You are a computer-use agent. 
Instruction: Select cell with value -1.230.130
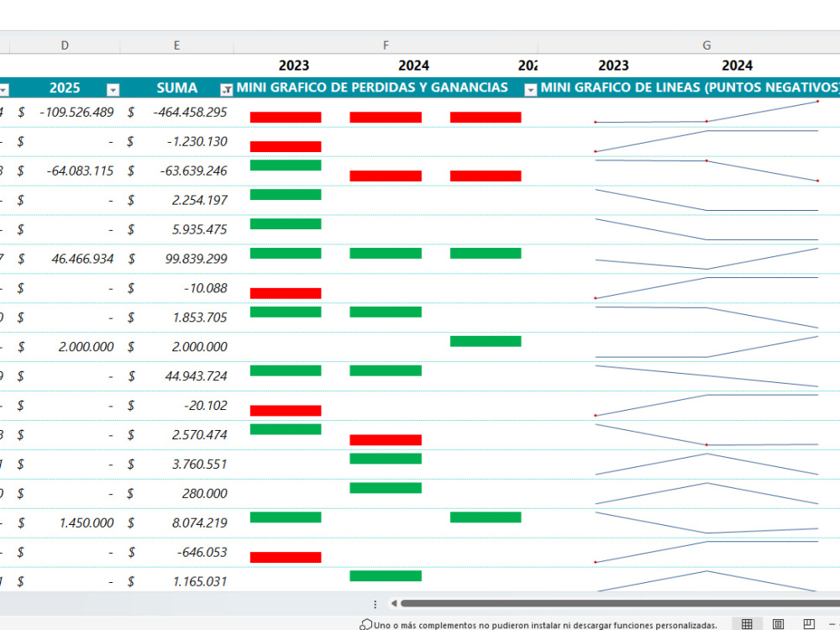pyautogui.click(x=176, y=142)
